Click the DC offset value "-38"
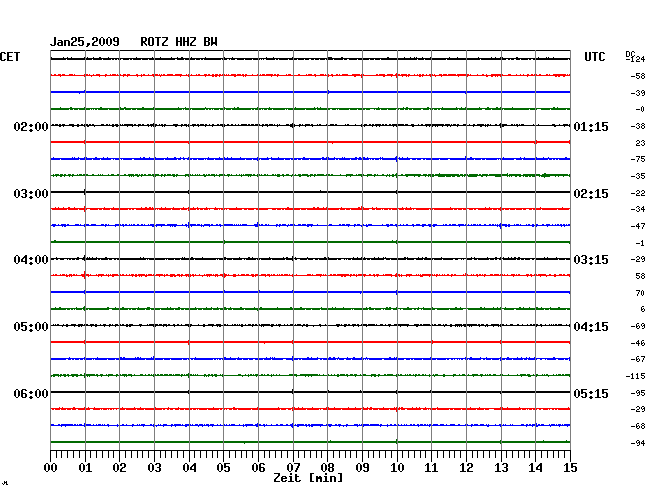 [638, 126]
